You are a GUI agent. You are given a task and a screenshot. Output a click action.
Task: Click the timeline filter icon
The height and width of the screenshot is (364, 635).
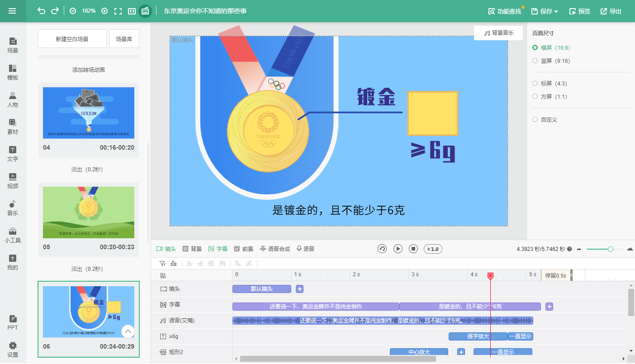tap(162, 263)
